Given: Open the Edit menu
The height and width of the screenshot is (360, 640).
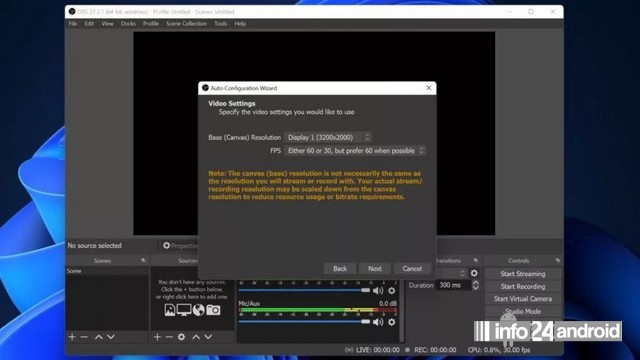Looking at the screenshot, I should 89,24.
